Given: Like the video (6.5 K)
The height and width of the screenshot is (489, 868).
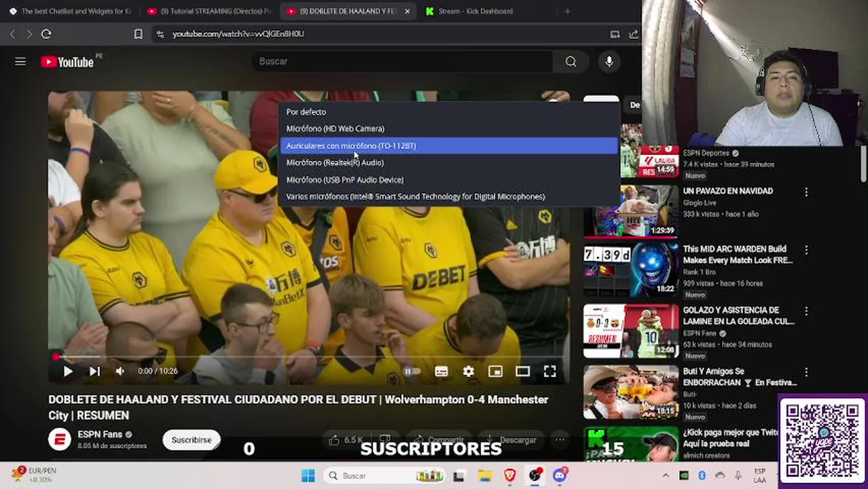Looking at the screenshot, I should (346, 440).
